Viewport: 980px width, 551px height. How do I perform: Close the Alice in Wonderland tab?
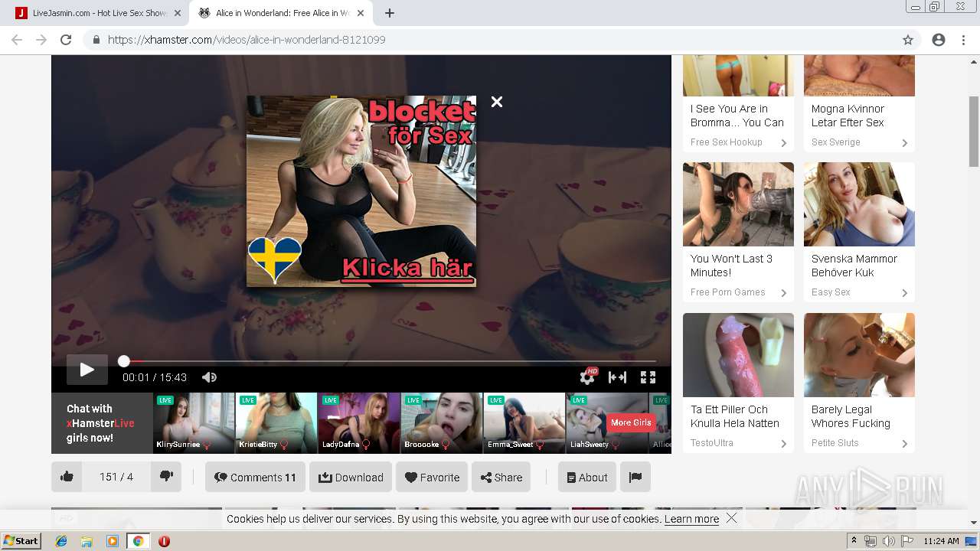tap(361, 13)
